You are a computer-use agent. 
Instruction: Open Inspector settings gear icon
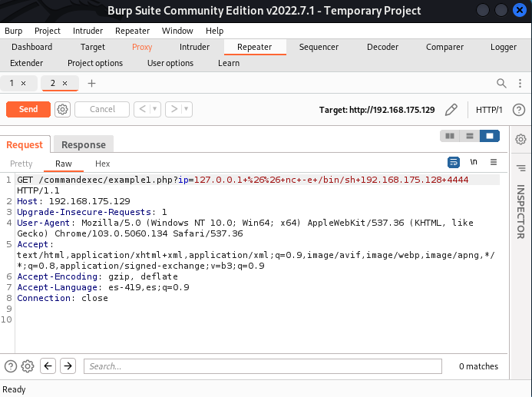[x=520, y=139]
